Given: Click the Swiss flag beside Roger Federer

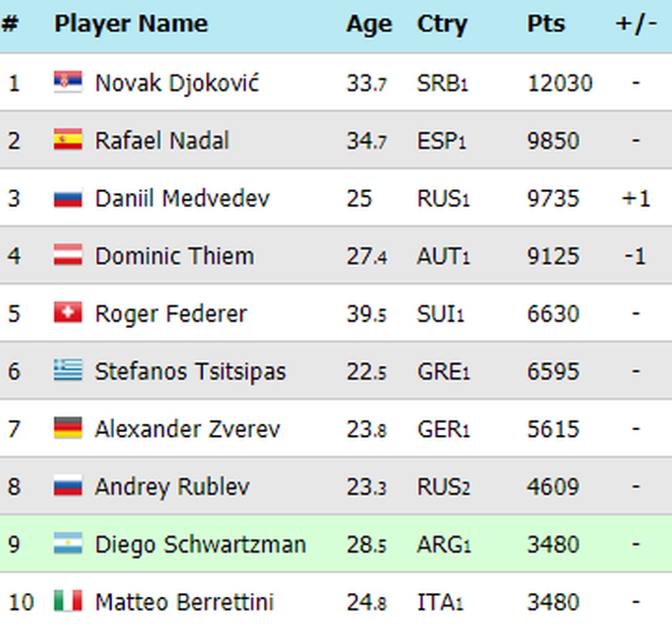Looking at the screenshot, I should (68, 313).
